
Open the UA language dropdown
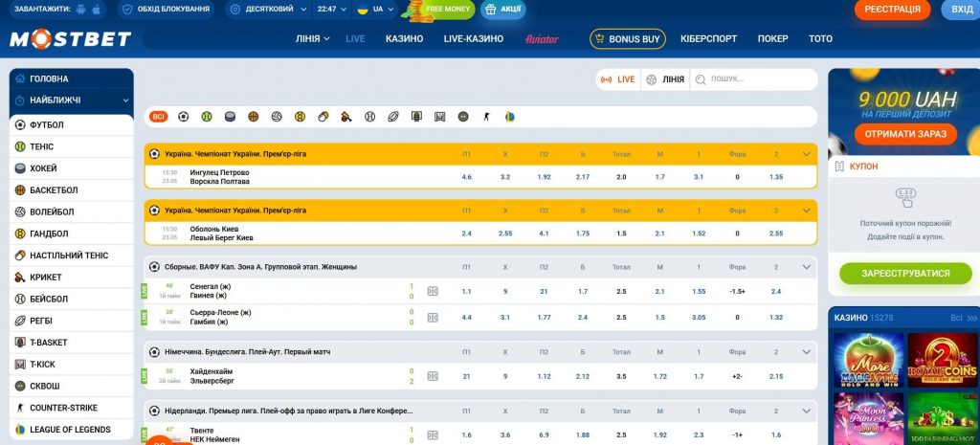click(x=375, y=10)
